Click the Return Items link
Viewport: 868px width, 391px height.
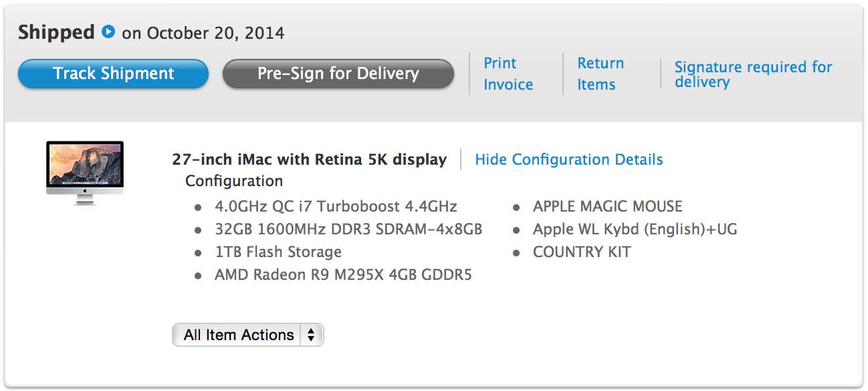600,74
